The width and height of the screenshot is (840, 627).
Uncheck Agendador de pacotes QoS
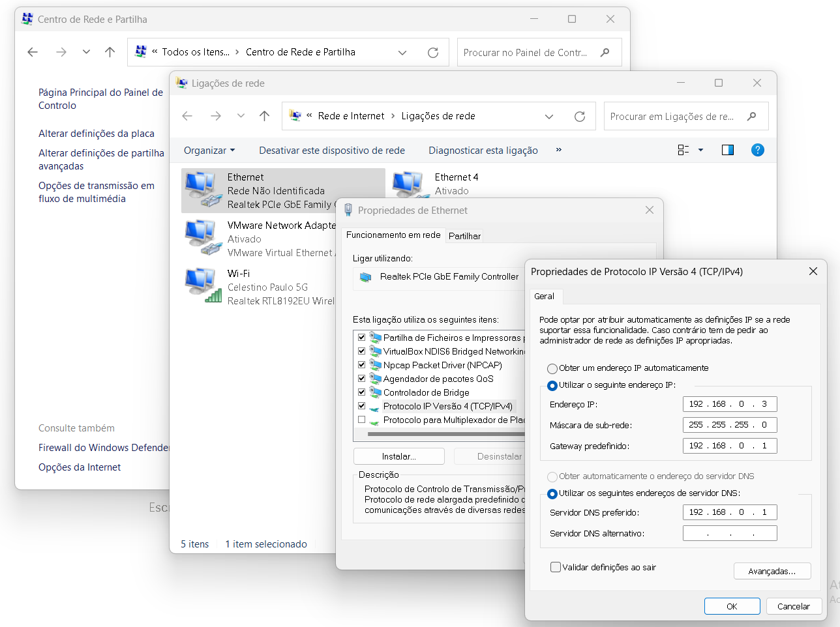point(361,379)
